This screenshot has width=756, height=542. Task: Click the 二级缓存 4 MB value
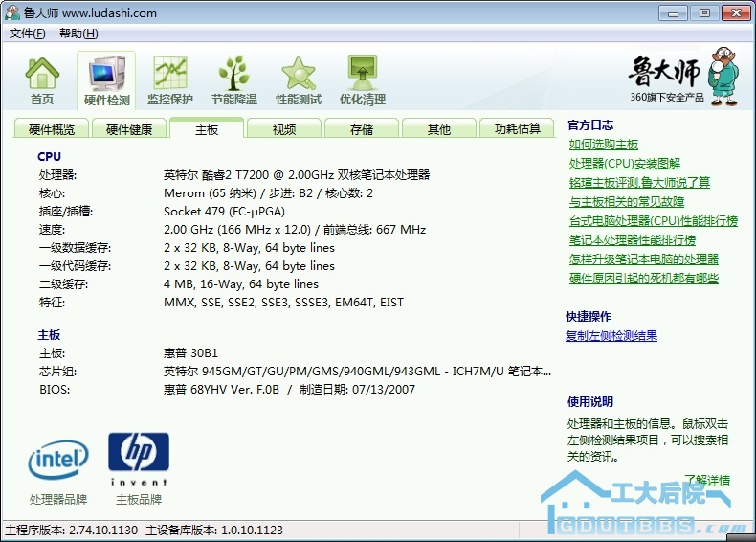pos(240,283)
